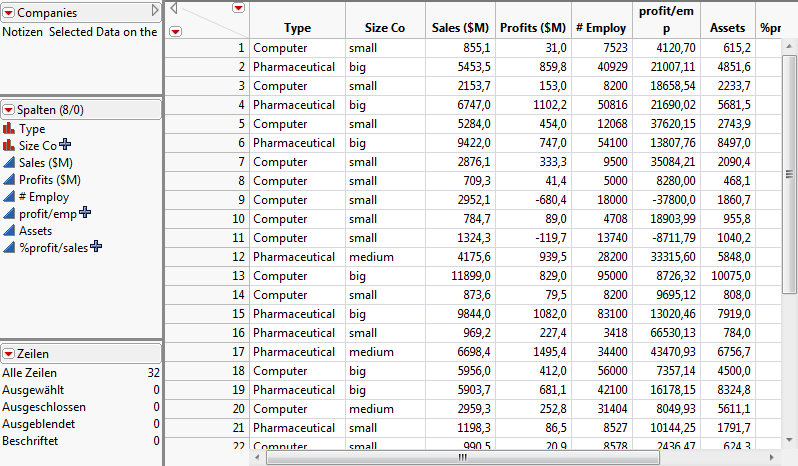798x466 pixels.
Task: Click the nominal icon next to Size Co
Action: (x=9, y=146)
